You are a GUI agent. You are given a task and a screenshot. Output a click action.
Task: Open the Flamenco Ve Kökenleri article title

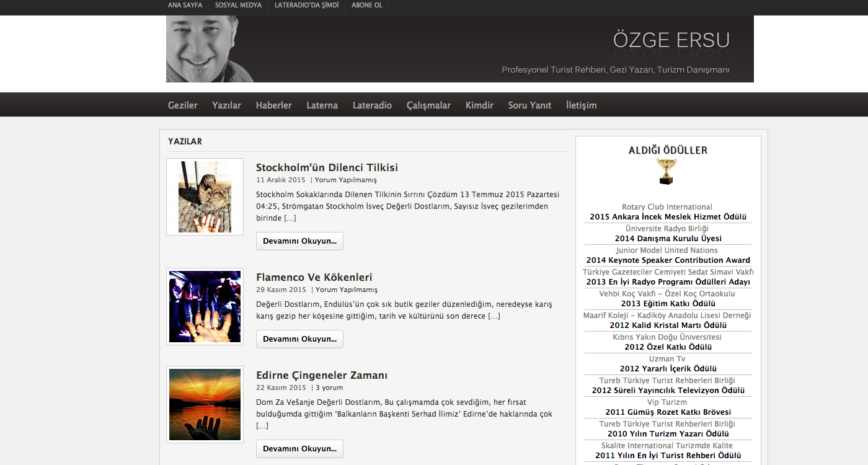[x=314, y=277]
